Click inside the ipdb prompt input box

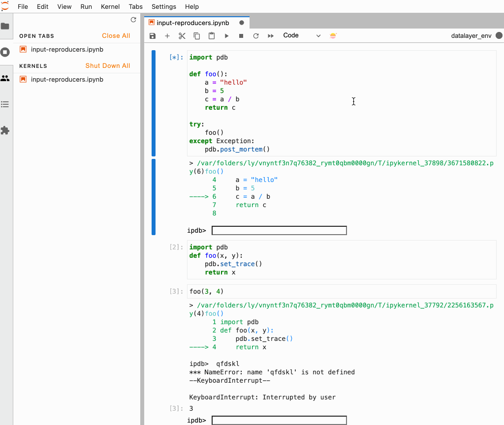(x=279, y=230)
